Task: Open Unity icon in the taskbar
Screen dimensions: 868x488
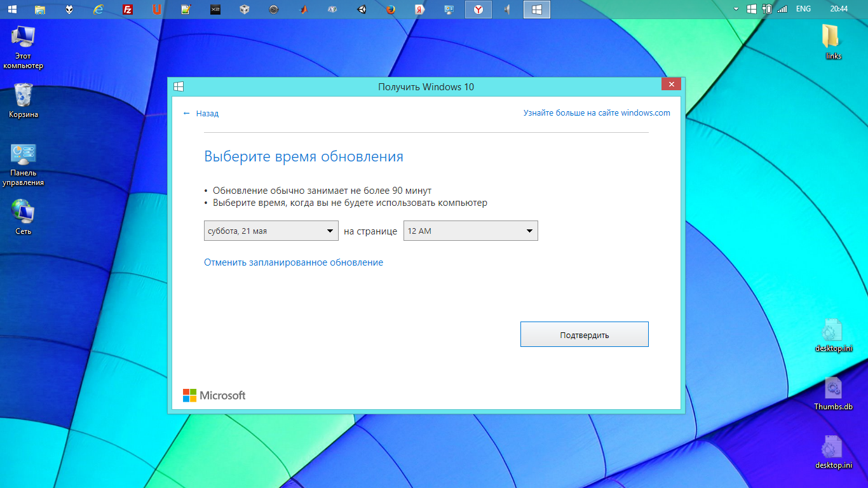Action: pyautogui.click(x=362, y=10)
